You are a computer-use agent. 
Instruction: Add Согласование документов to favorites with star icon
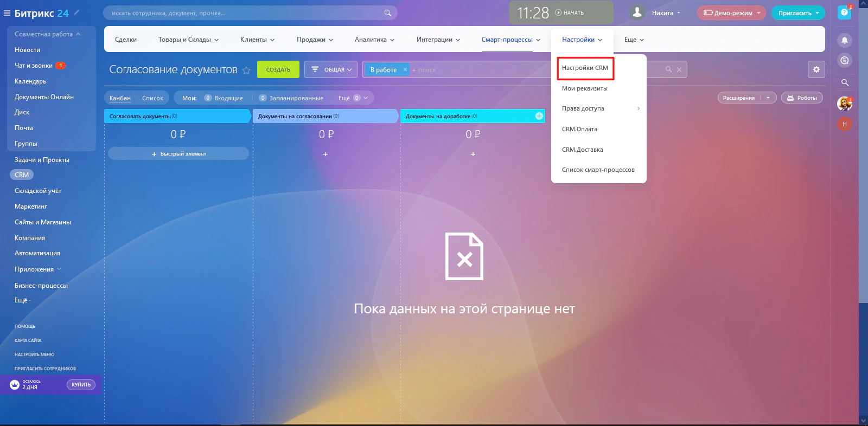[x=246, y=70]
